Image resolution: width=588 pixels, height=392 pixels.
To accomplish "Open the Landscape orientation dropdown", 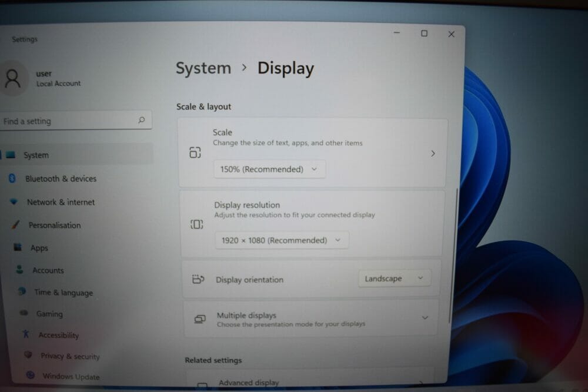I will [394, 279].
